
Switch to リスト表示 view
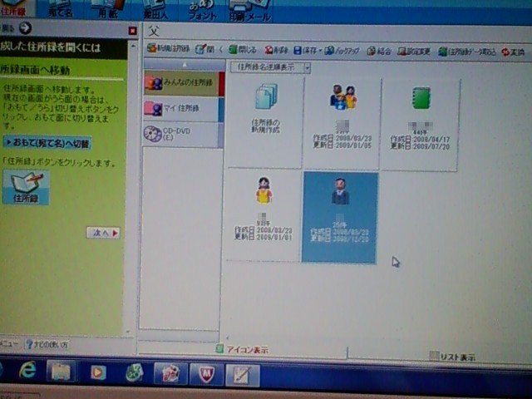pyautogui.click(x=452, y=357)
